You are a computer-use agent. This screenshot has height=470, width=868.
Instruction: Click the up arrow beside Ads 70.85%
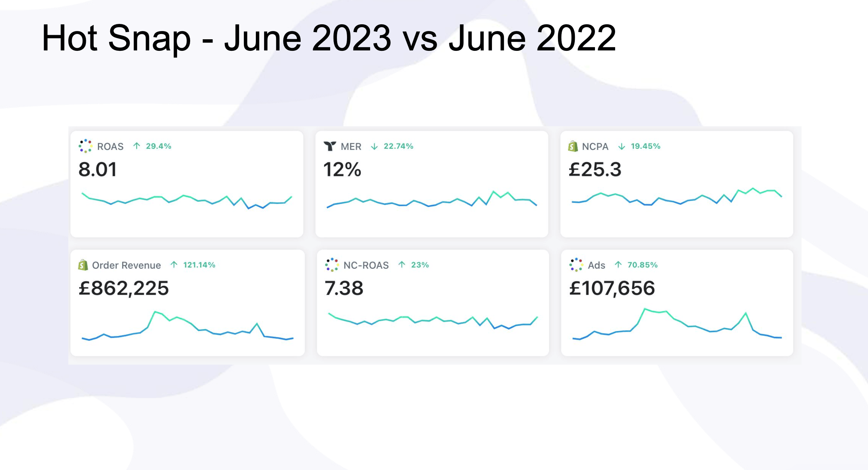618,265
